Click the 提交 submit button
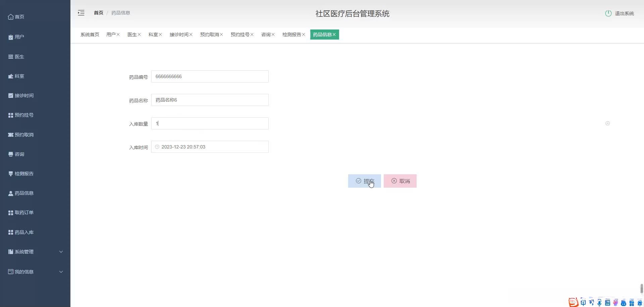Image resolution: width=644 pixels, height=307 pixels. tap(364, 181)
